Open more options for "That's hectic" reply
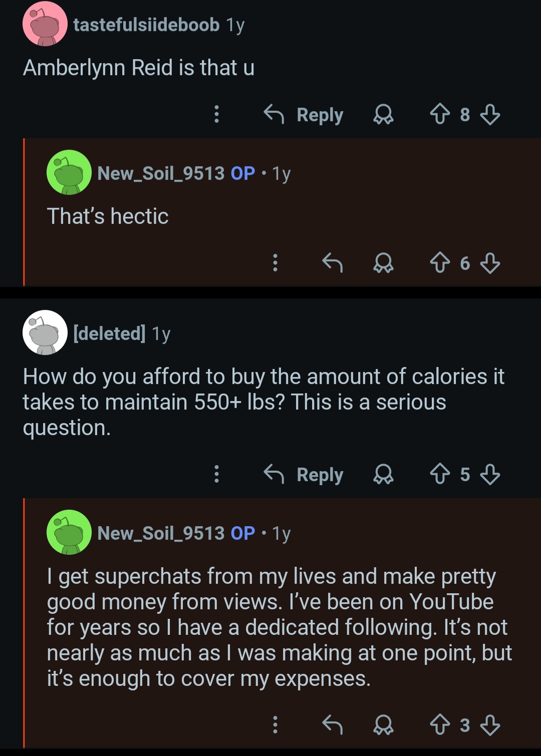 tap(275, 262)
